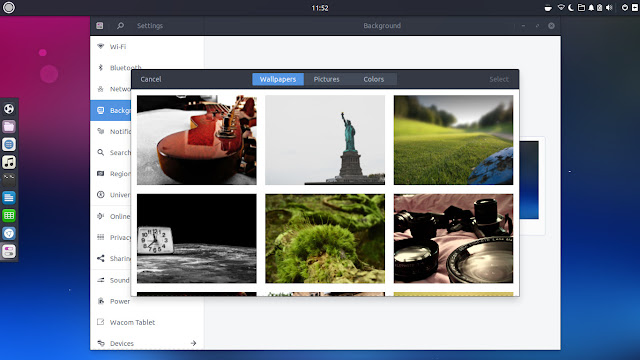Open the software store icon in dock
This screenshot has width=640, height=360.
click(9, 233)
